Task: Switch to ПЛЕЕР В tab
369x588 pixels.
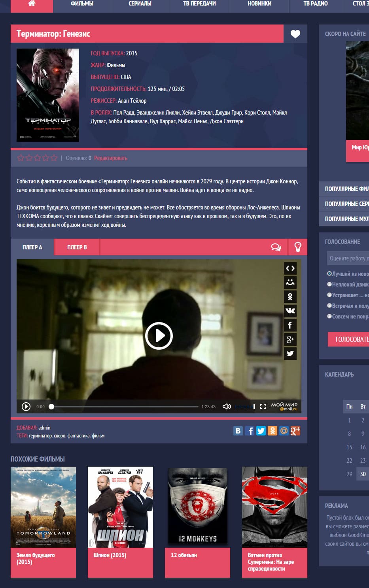Action: point(77,247)
